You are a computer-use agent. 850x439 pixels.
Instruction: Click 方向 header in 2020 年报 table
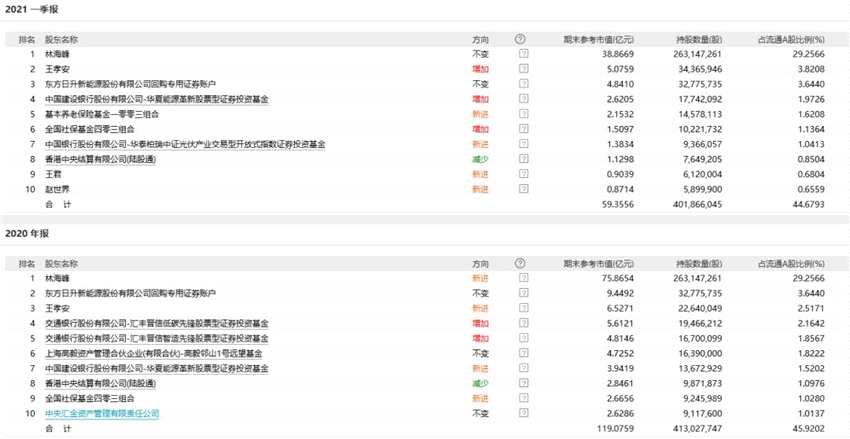(480, 263)
